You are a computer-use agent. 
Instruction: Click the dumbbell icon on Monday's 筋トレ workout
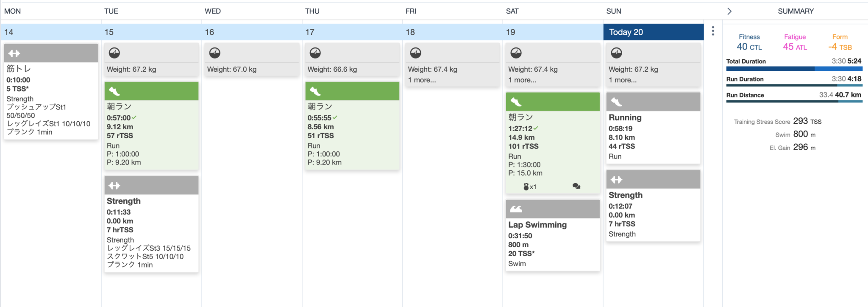point(14,53)
